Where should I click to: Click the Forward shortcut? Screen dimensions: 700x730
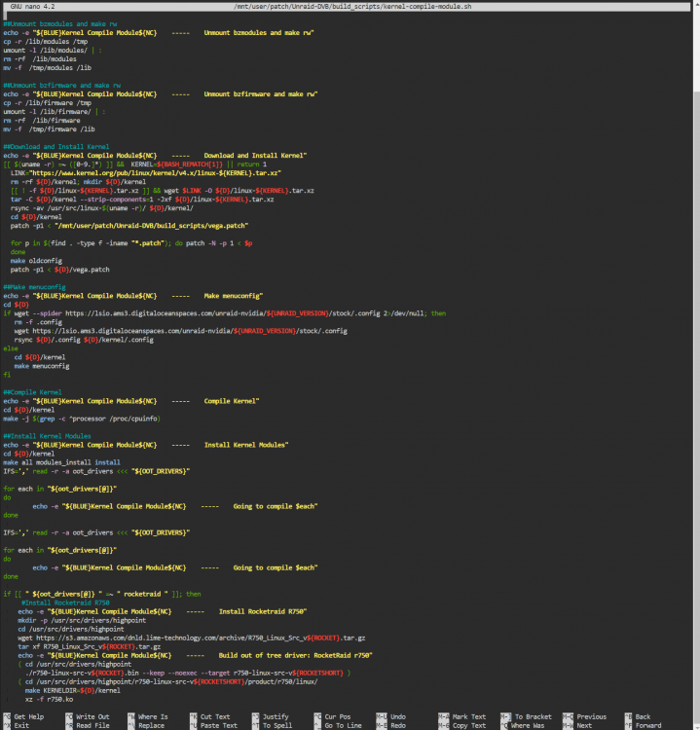pyautogui.click(x=644, y=726)
